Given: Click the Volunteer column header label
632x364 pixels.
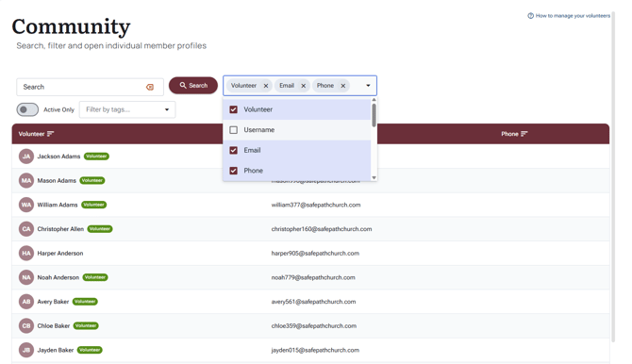Looking at the screenshot, I should pos(31,134).
